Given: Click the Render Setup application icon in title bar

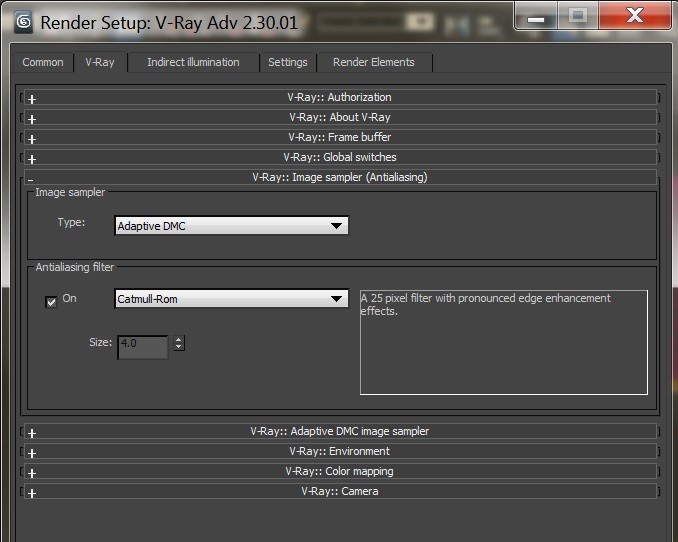Looking at the screenshot, I should click(23, 22).
